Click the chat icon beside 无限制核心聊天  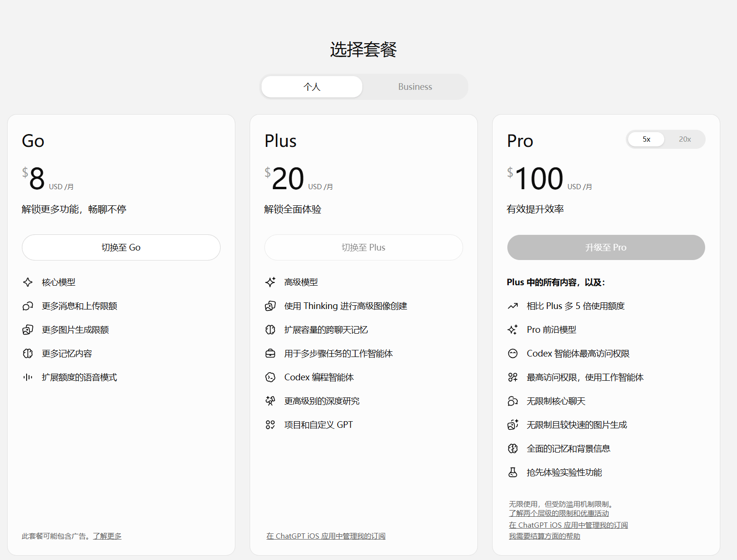point(513,401)
